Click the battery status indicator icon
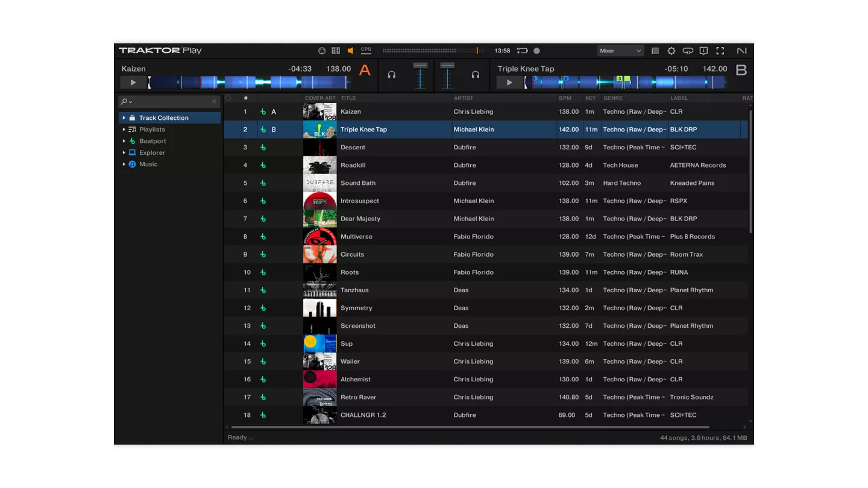 (522, 51)
